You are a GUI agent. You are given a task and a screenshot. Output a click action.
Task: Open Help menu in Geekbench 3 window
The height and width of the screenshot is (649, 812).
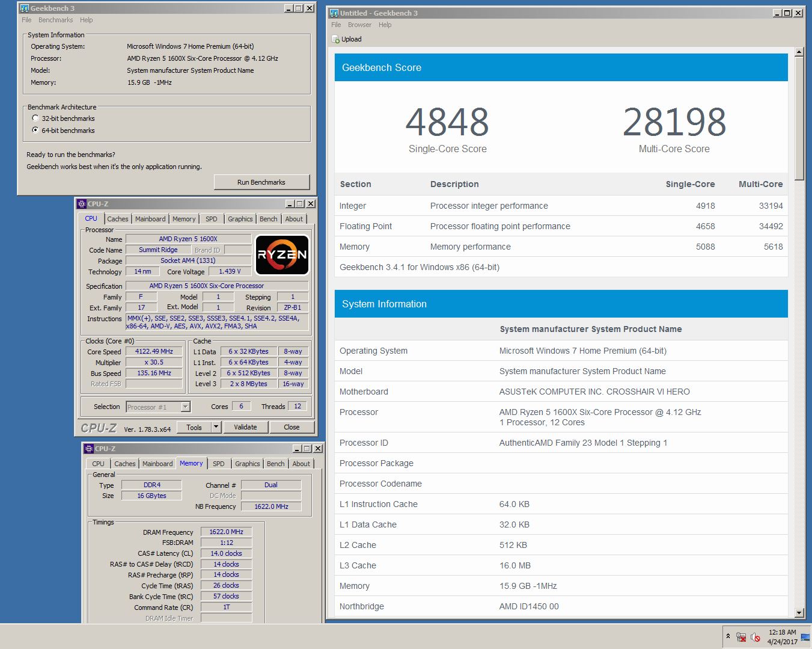point(87,20)
